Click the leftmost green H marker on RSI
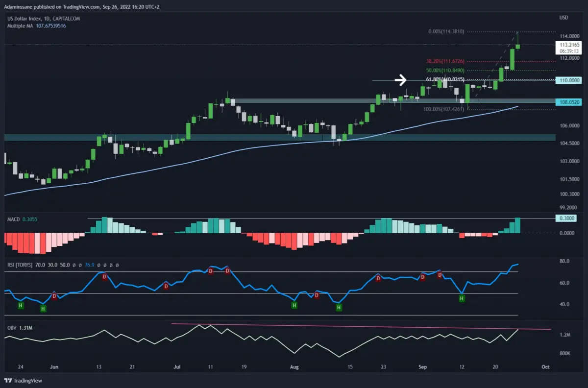 pos(21,306)
